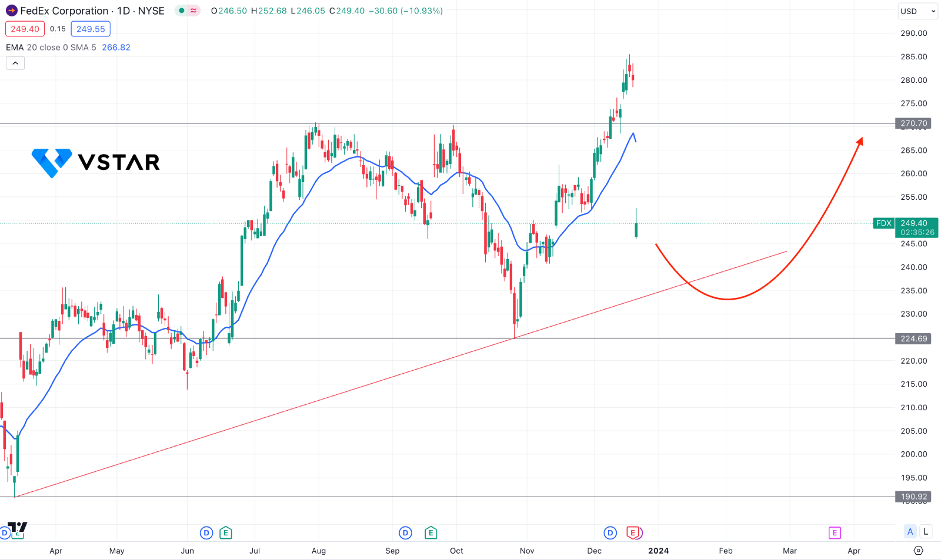Click the pink approximate-sign data status icon
The image size is (941, 560).
point(193,11)
